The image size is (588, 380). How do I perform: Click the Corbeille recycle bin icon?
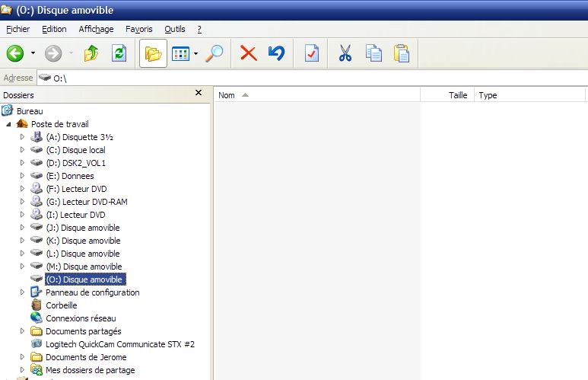coord(37,305)
